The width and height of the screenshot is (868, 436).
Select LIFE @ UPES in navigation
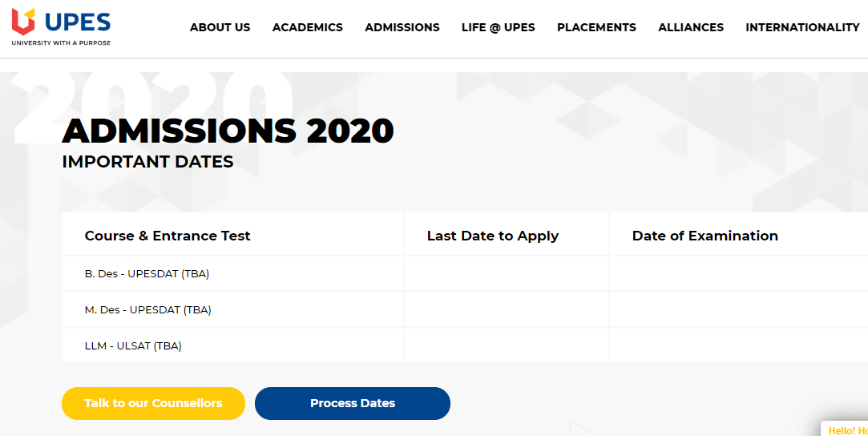click(x=498, y=27)
